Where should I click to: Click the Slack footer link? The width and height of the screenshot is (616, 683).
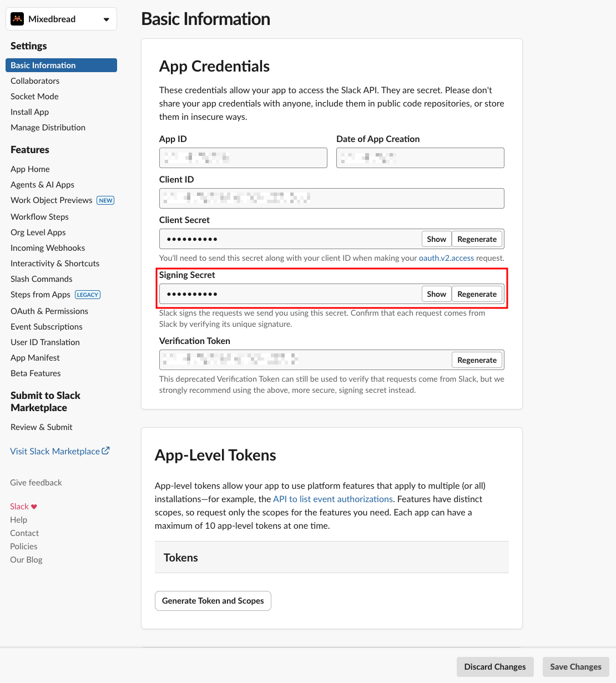[19, 507]
